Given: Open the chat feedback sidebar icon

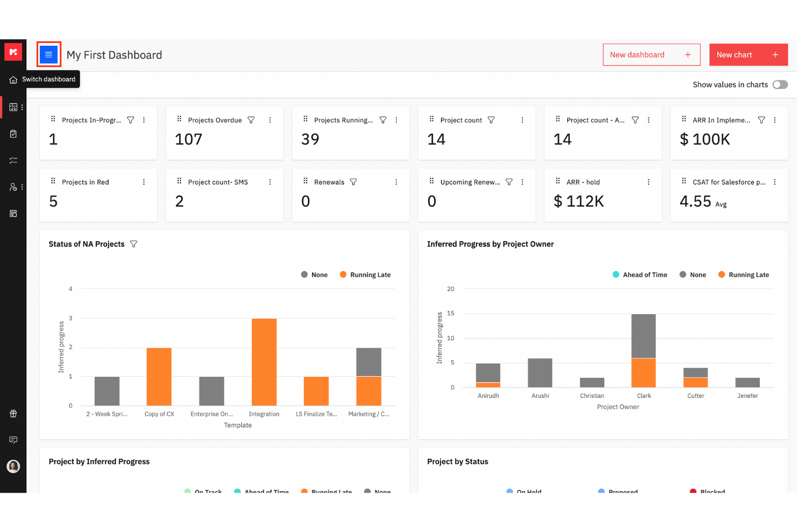Looking at the screenshot, I should 13,440.
